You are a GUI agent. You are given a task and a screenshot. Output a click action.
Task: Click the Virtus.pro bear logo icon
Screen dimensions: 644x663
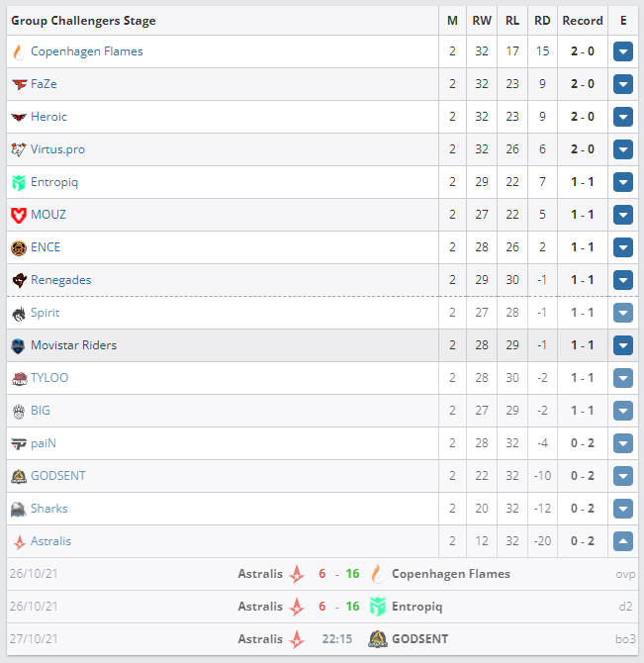[19, 149]
